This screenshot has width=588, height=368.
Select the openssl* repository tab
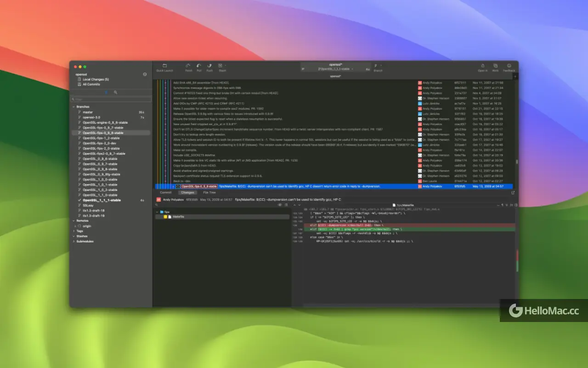tap(335, 76)
